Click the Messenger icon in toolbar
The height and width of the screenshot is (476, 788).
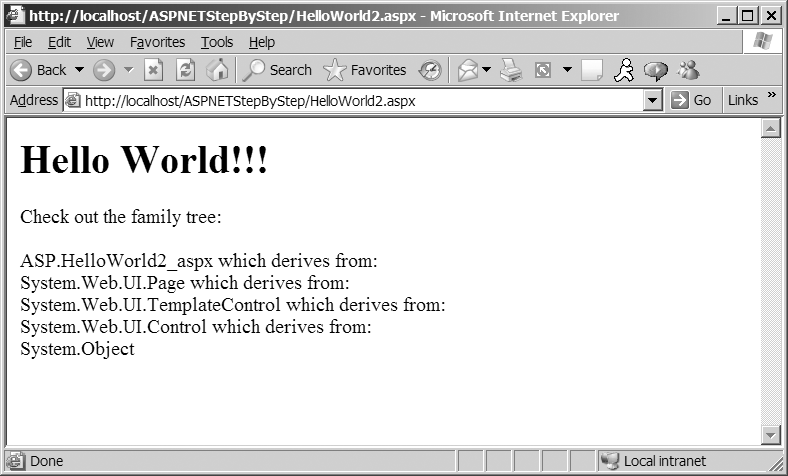point(688,70)
